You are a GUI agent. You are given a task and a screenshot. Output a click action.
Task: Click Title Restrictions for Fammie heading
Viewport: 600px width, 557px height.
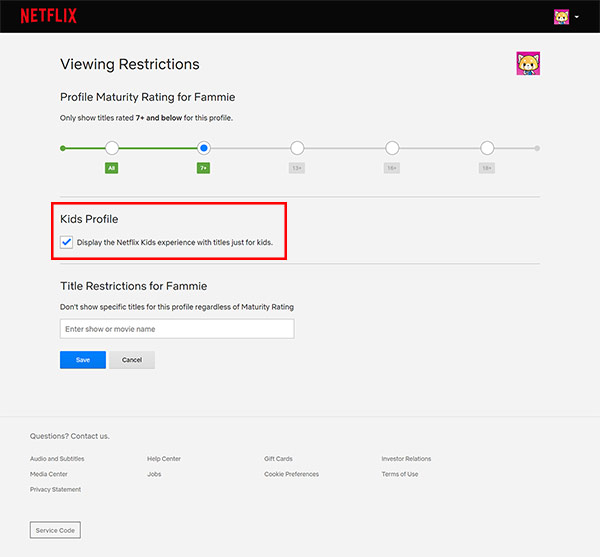(134, 286)
